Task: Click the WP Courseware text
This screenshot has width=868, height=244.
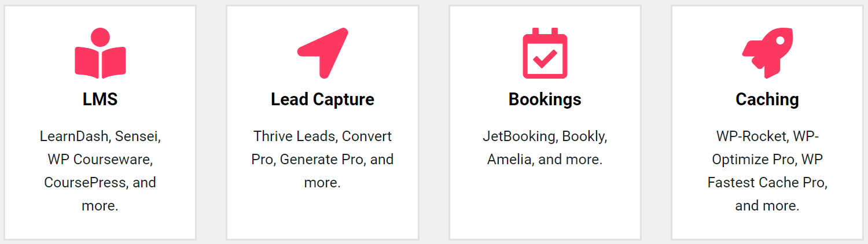Action: pyautogui.click(x=100, y=160)
